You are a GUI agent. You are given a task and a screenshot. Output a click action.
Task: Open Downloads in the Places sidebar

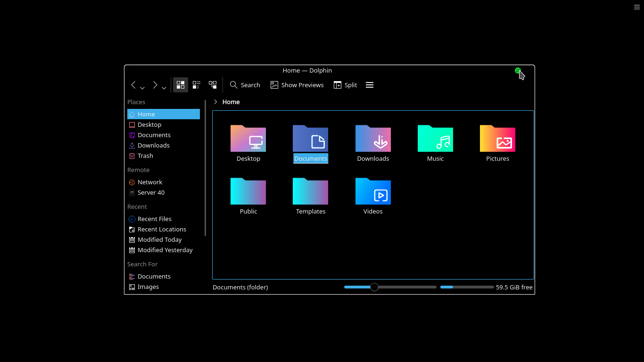point(164,145)
